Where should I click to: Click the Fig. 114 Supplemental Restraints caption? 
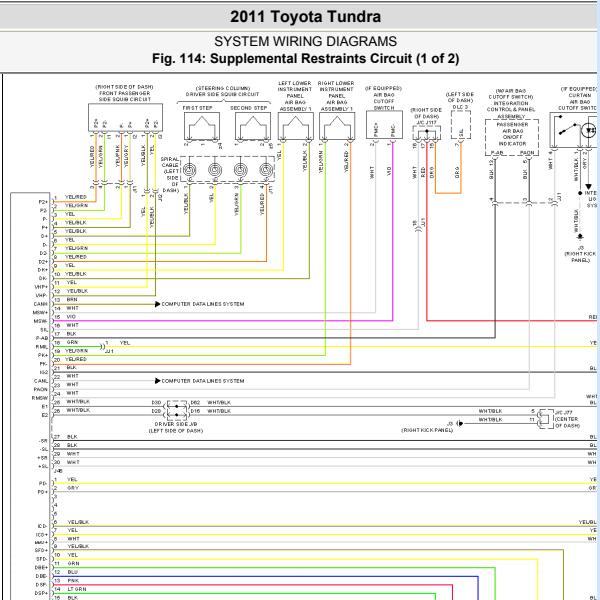click(x=305, y=59)
